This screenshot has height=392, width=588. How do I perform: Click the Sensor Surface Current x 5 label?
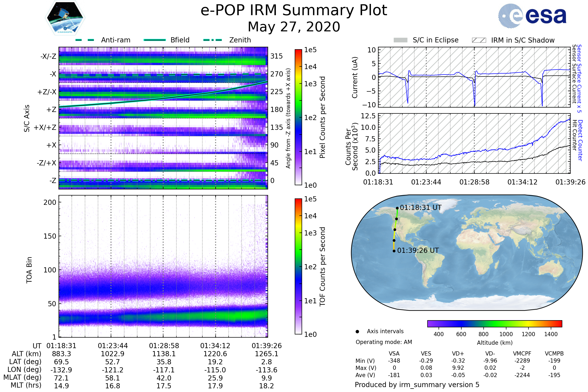click(579, 78)
